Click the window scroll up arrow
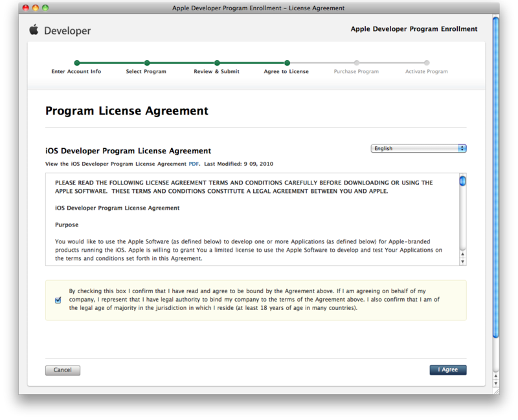The image size is (518, 420). pyautogui.click(x=495, y=376)
